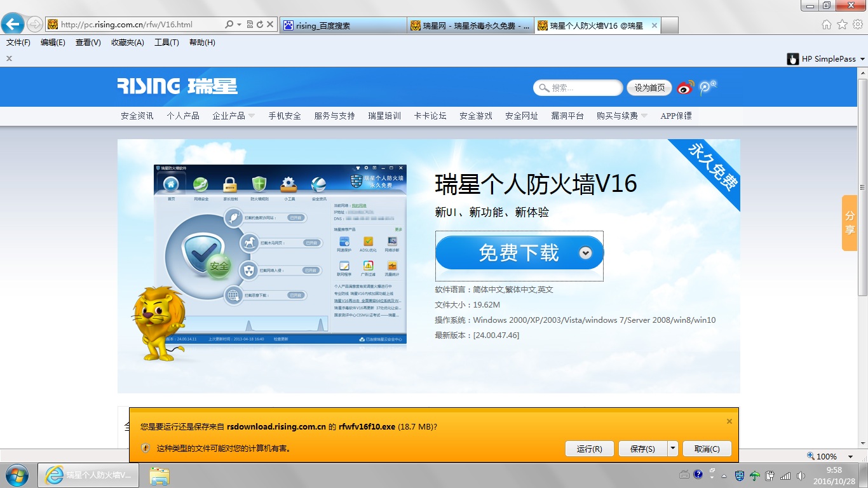Expand the address bar autocomplete dropdown
Viewport: 868px width, 488px height.
pyautogui.click(x=240, y=25)
